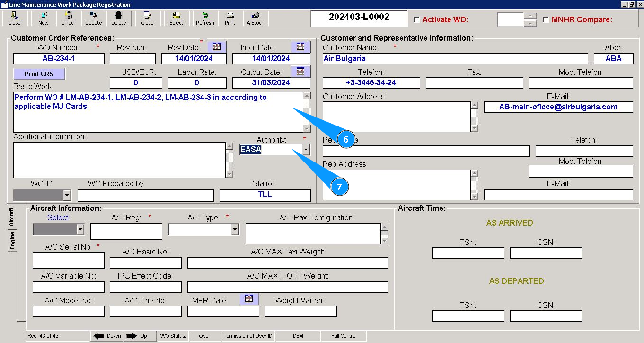This screenshot has width=644, height=343.
Task: Toggle the MNHR Compare checkbox
Action: 546,20
